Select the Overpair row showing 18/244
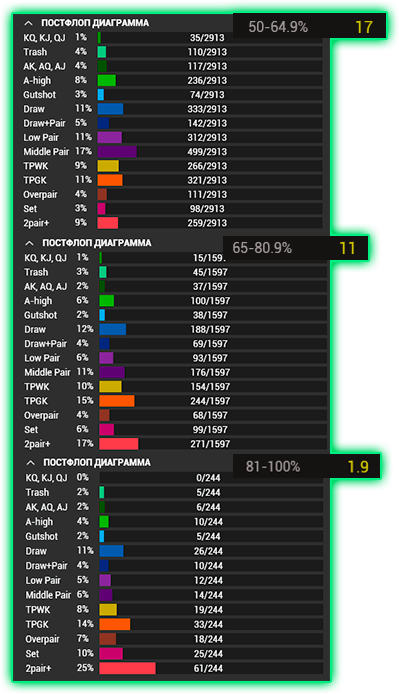This screenshot has width=399, height=694. [174, 639]
